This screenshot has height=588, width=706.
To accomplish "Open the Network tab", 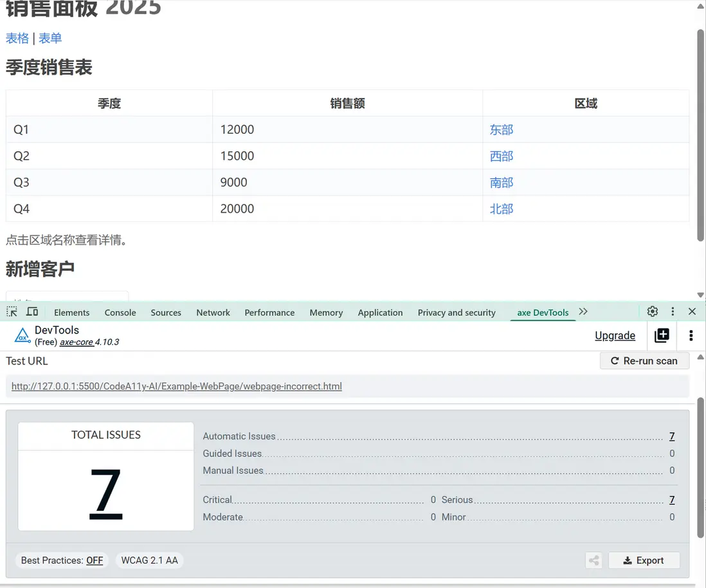I will 213,312.
